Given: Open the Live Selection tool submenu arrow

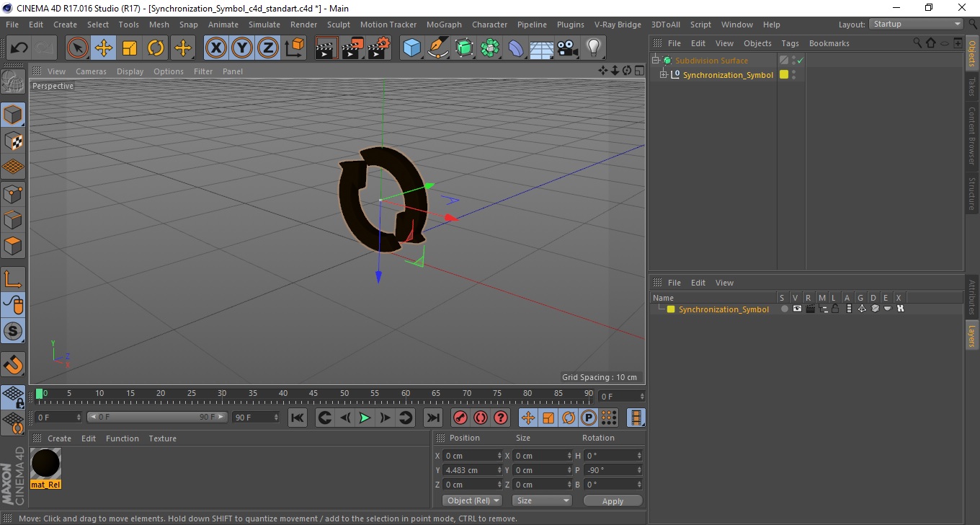Looking at the screenshot, I should [87, 58].
